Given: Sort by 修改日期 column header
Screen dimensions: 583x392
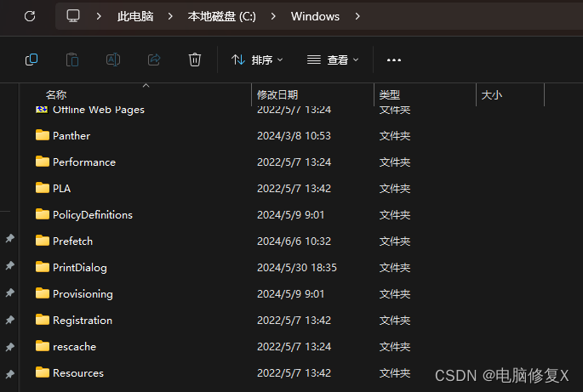Looking at the screenshot, I should click(x=277, y=95).
